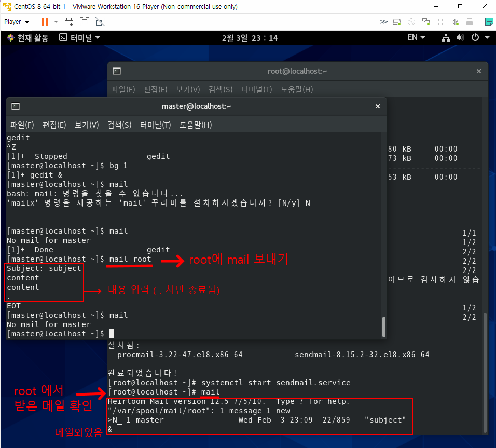496x448 pixels.
Task: Click the 완료되었습니다! text in root terminal
Action: pyautogui.click(x=142, y=373)
